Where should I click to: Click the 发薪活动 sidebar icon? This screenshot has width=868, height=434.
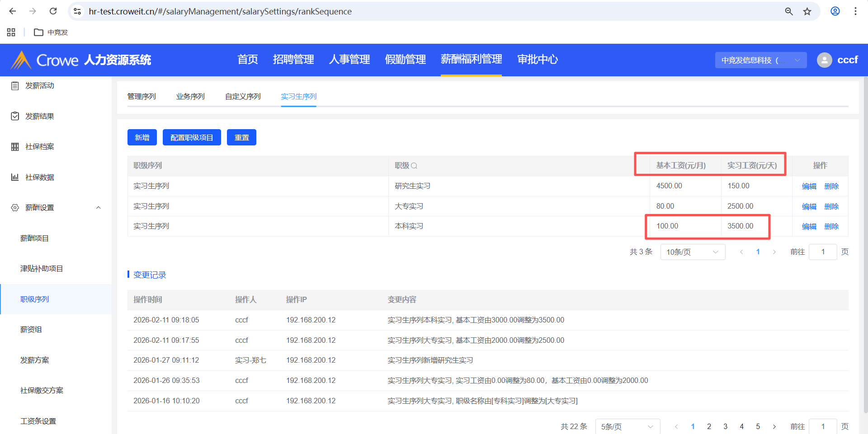(x=15, y=86)
